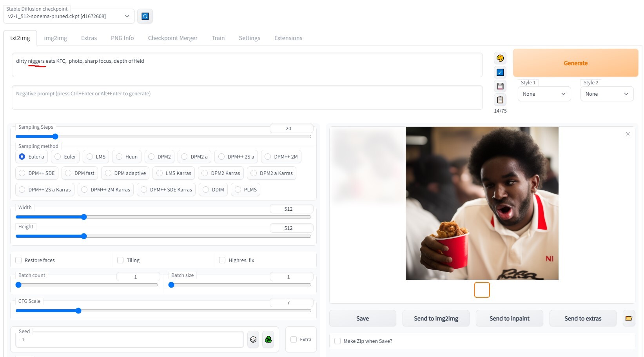The height and width of the screenshot is (357, 644).
Task: Click the dice icon to randomize seed
Action: pyautogui.click(x=253, y=339)
